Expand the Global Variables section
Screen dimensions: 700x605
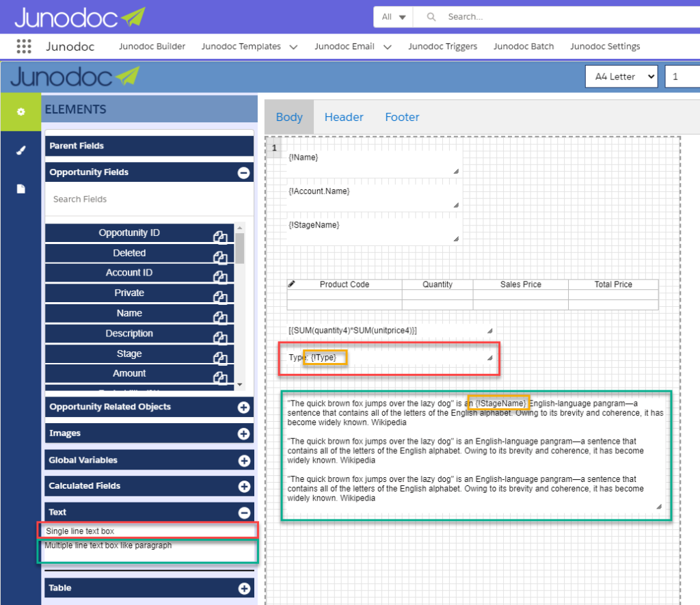244,461
